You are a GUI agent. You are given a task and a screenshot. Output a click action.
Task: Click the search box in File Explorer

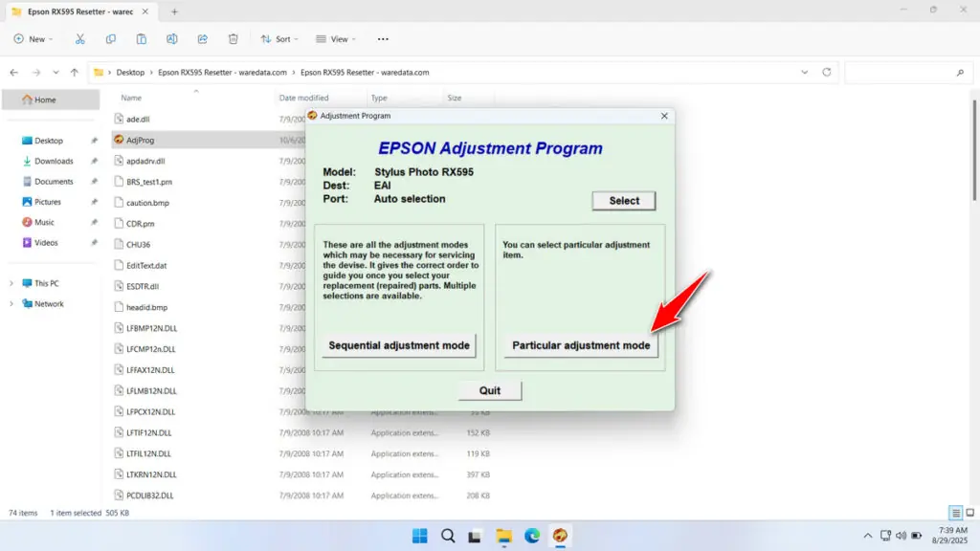click(907, 73)
